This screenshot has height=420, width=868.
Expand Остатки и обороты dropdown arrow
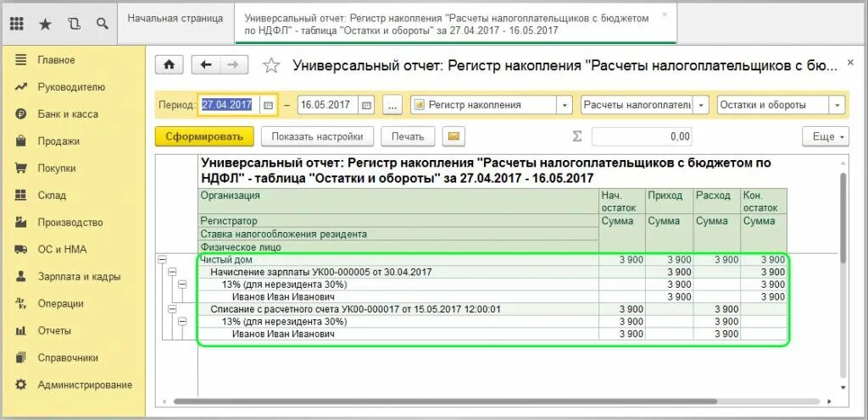(837, 105)
